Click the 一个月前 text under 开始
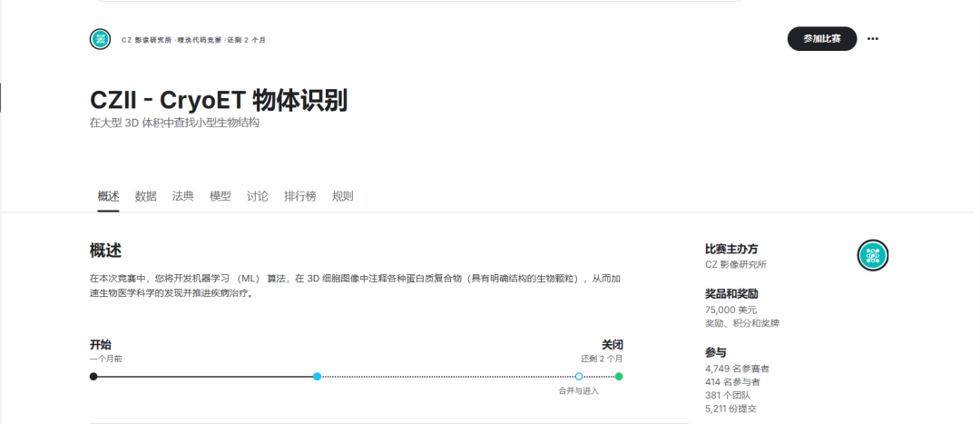The height and width of the screenshot is (424, 980). (x=105, y=359)
